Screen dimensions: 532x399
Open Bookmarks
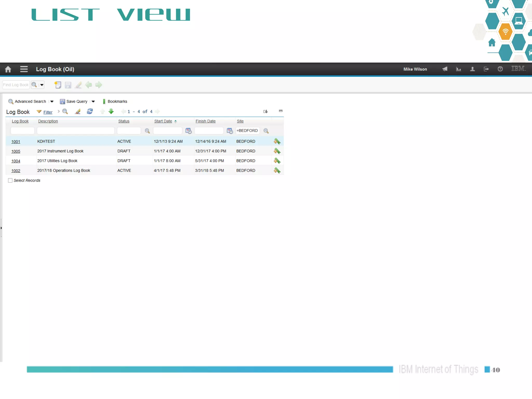tap(115, 101)
